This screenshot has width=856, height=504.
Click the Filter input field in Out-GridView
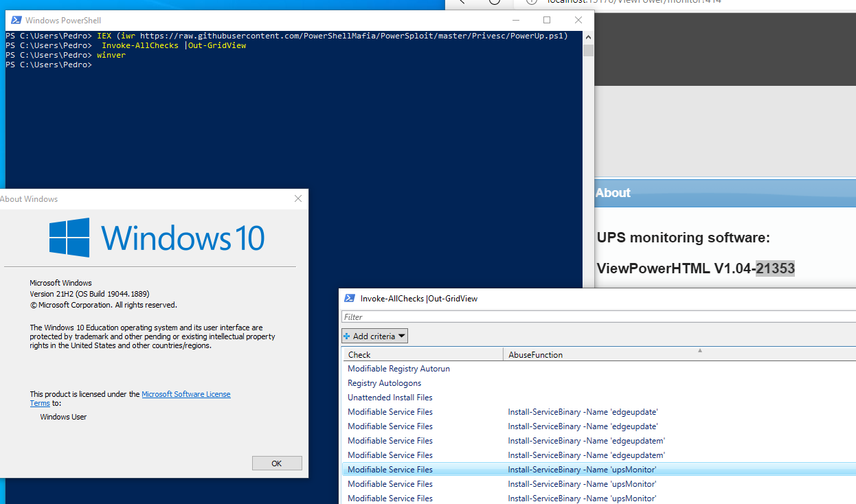click(598, 317)
